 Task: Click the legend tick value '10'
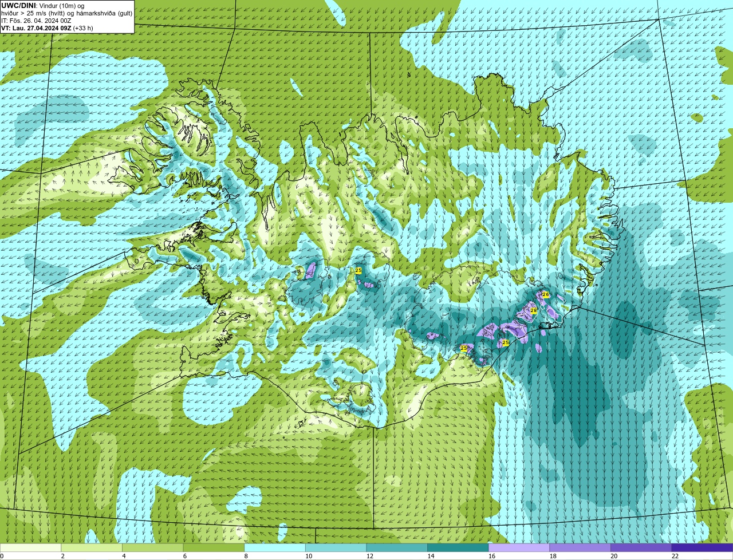[x=309, y=556]
